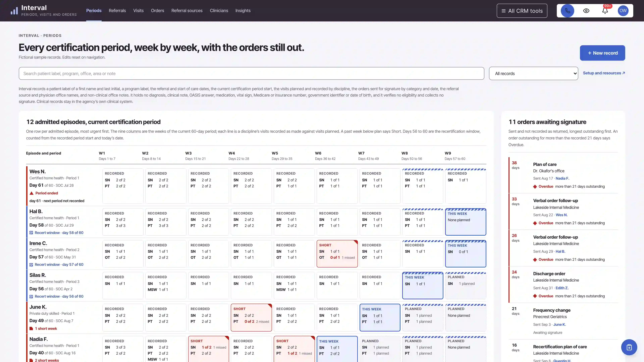Click overdue diamond on 26 days order
This screenshot has width=644, height=362.
(x=535, y=260)
